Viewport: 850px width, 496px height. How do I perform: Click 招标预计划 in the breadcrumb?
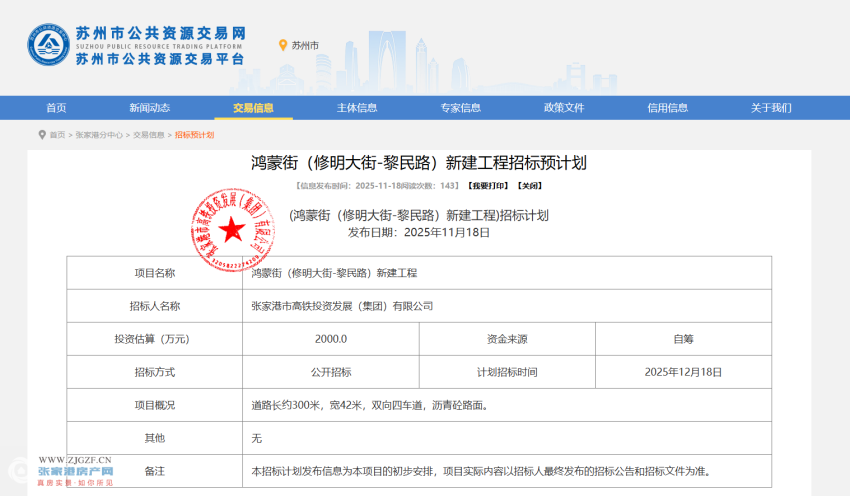click(194, 134)
